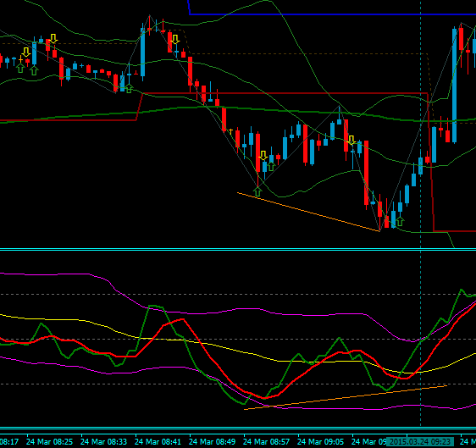
Task: Select the green up arrow just before the tall 08:41 blue candle
Action: coord(129,88)
